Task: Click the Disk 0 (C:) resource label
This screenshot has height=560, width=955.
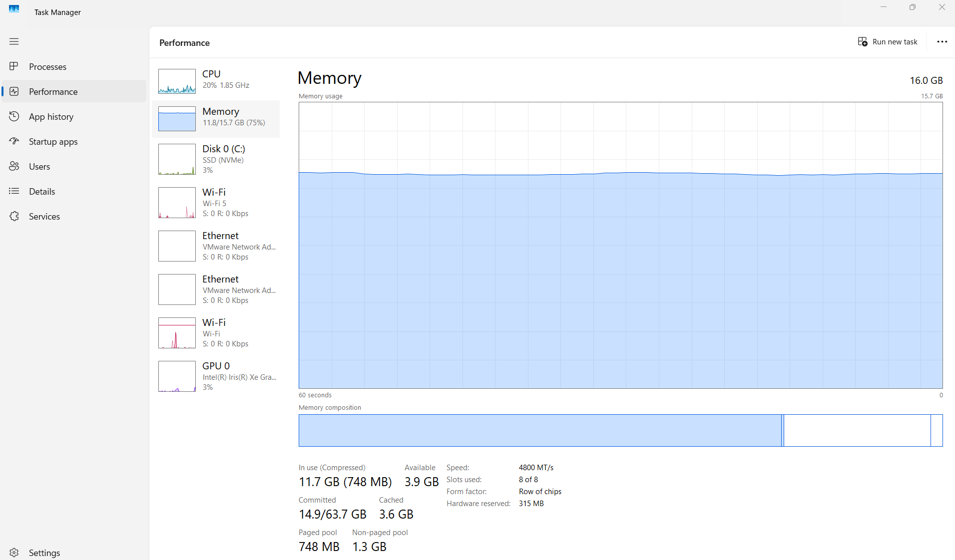Action: 224,149
